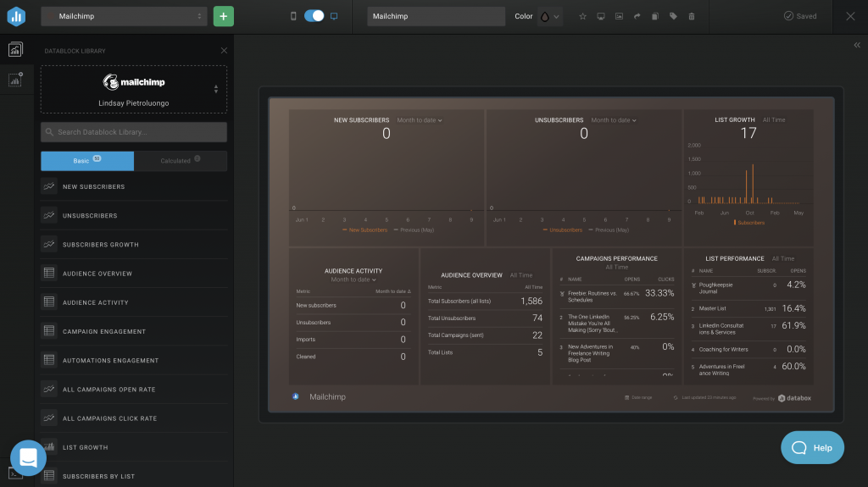Open the Intercom chat bubble icon
This screenshot has height=487, width=868.
click(x=28, y=457)
